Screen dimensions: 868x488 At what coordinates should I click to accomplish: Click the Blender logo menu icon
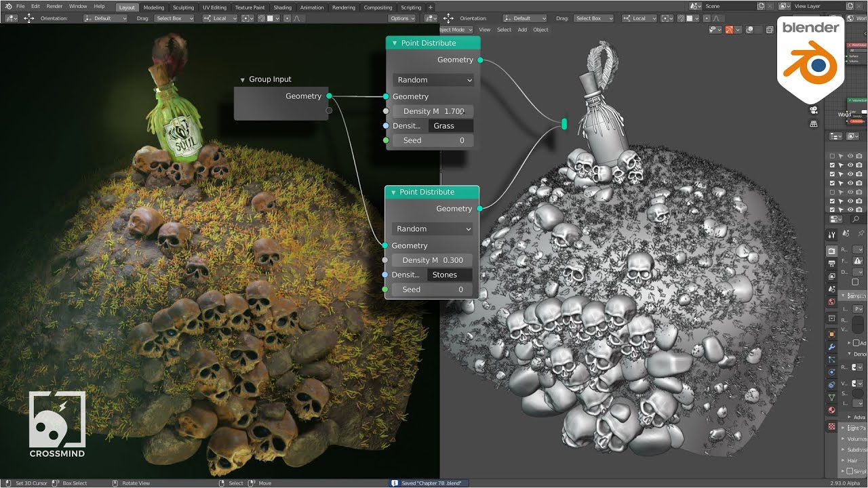(x=8, y=6)
